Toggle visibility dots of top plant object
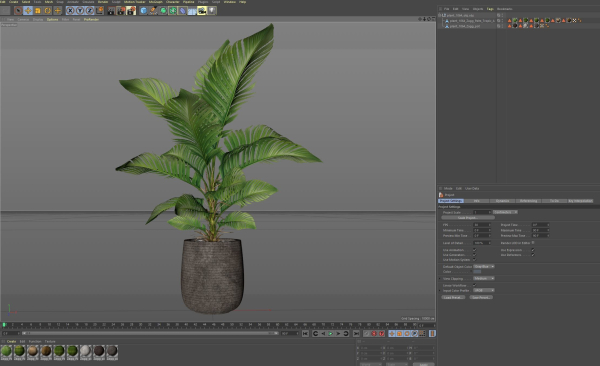 pos(502,15)
